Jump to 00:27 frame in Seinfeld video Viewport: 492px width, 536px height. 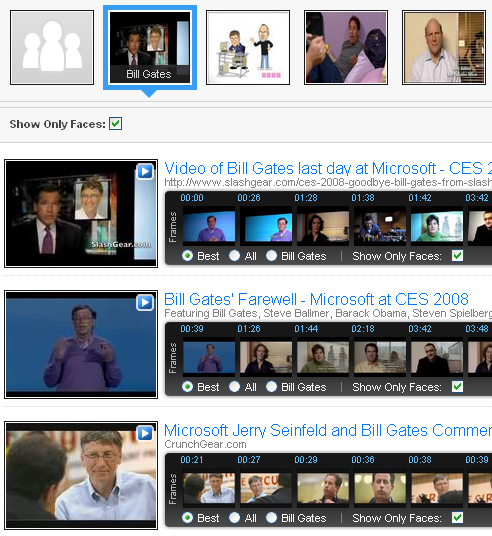(x=266, y=488)
